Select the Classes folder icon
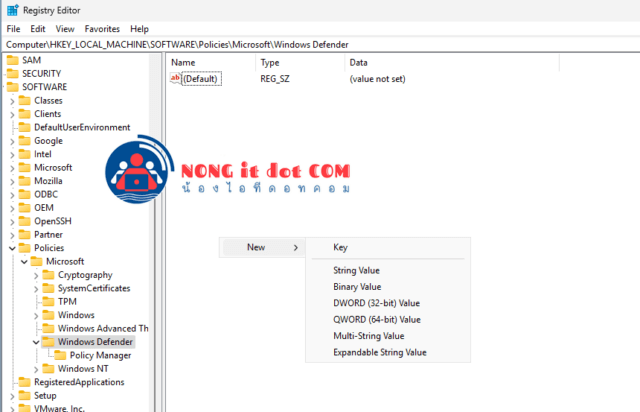This screenshot has width=640, height=412. [24, 100]
